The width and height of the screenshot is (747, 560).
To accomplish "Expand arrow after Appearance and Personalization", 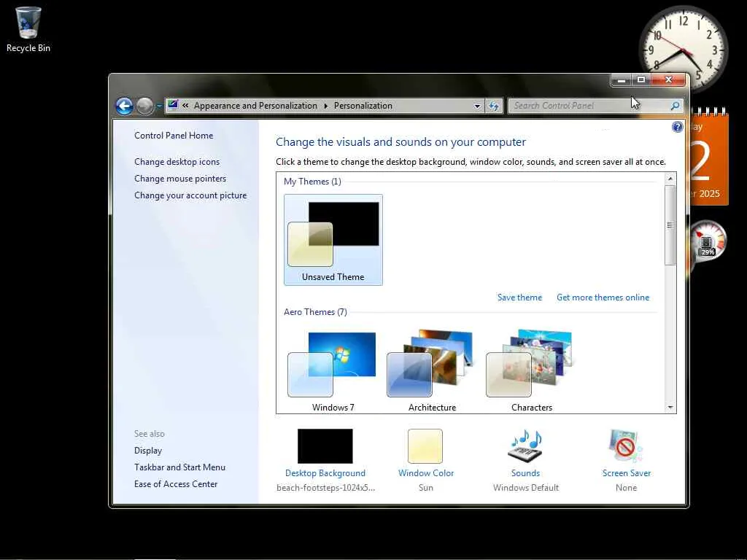I will point(326,106).
